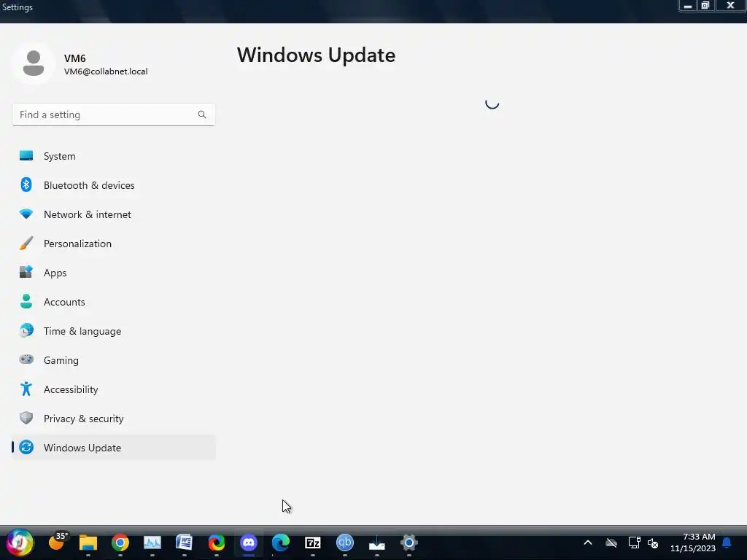Click the magnifier search icon
The image size is (747, 560).
[x=202, y=114]
